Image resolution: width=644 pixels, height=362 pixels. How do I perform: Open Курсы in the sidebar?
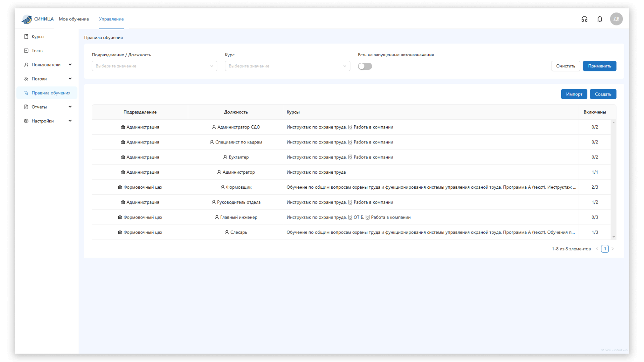[38, 37]
